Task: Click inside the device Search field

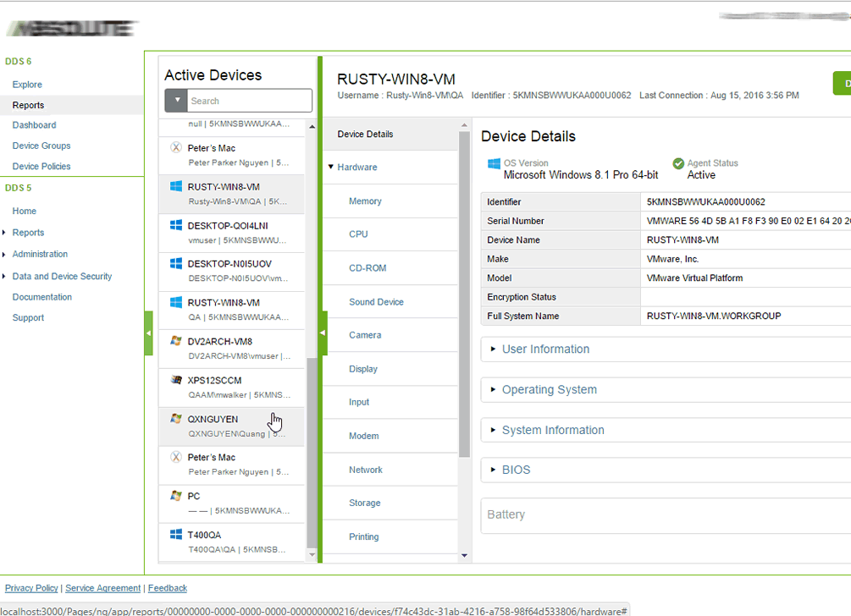Action: (250, 100)
